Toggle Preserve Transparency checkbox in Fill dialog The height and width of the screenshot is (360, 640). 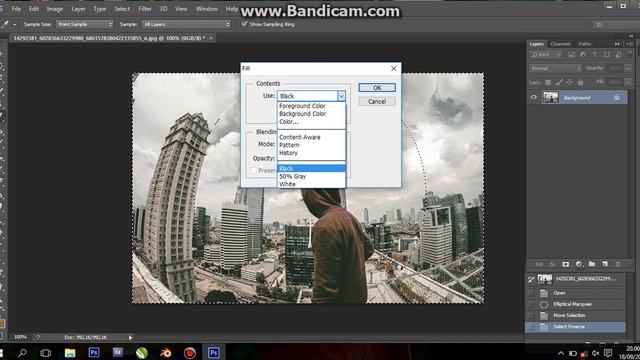(x=254, y=170)
